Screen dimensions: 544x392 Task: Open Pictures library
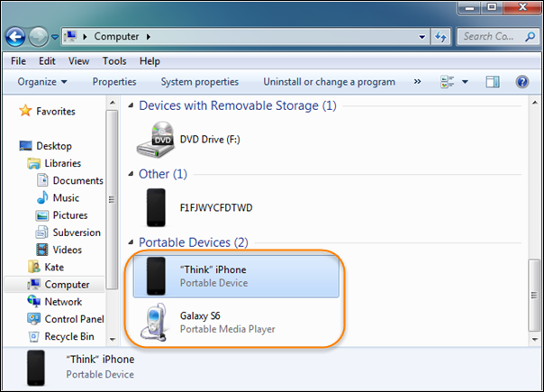point(70,215)
